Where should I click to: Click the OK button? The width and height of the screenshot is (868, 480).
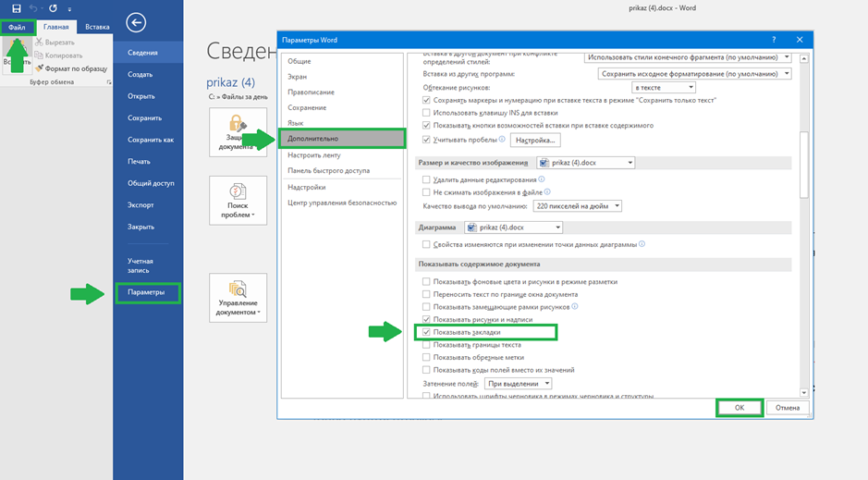(740, 408)
